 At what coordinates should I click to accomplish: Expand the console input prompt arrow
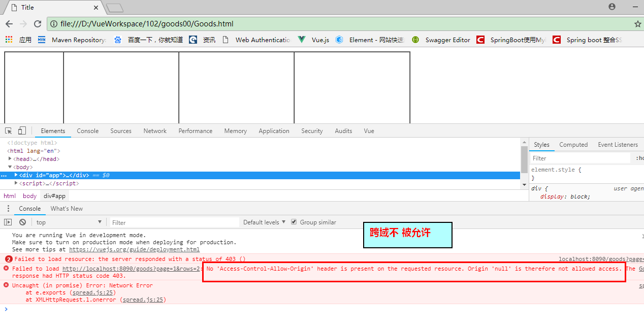(x=6, y=309)
